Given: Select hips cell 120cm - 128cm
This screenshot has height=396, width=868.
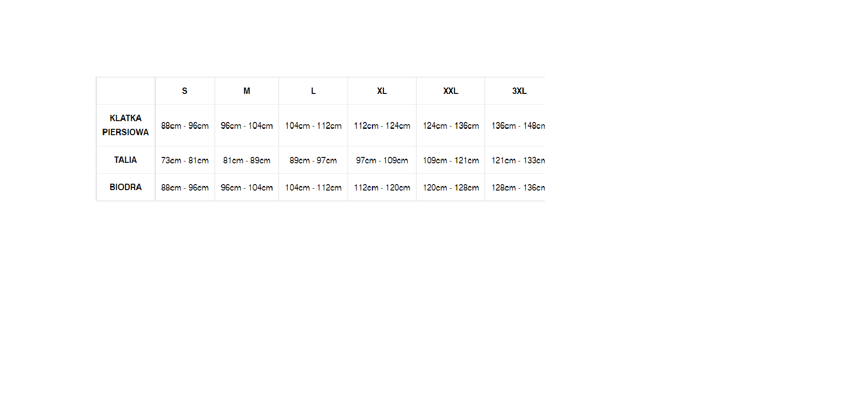Looking at the screenshot, I should (x=451, y=187).
